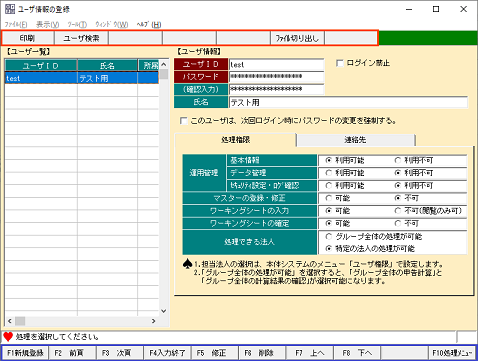Click F1 新規登録 function key button

point(25,353)
